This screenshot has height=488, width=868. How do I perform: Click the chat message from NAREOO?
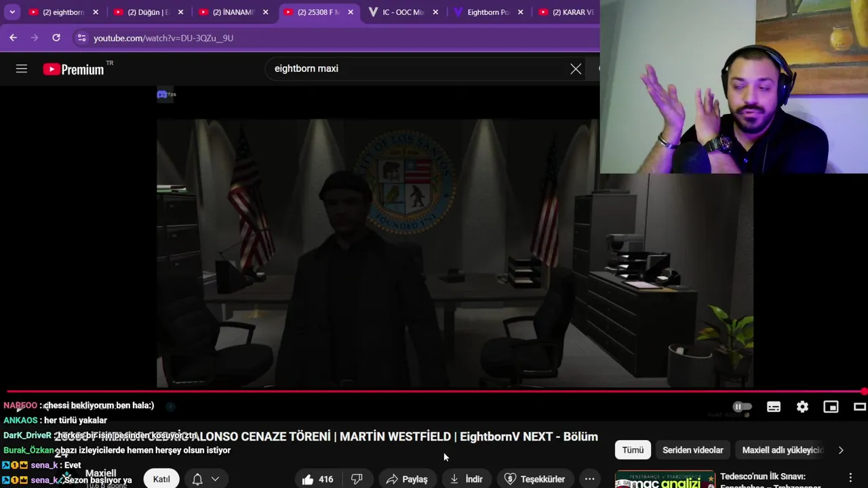tap(79, 405)
